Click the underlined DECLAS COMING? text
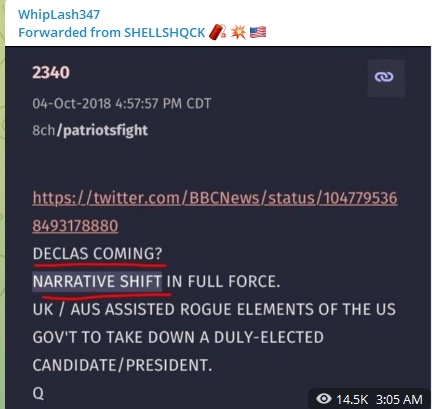Screen dimensions: 432x409 [97, 254]
